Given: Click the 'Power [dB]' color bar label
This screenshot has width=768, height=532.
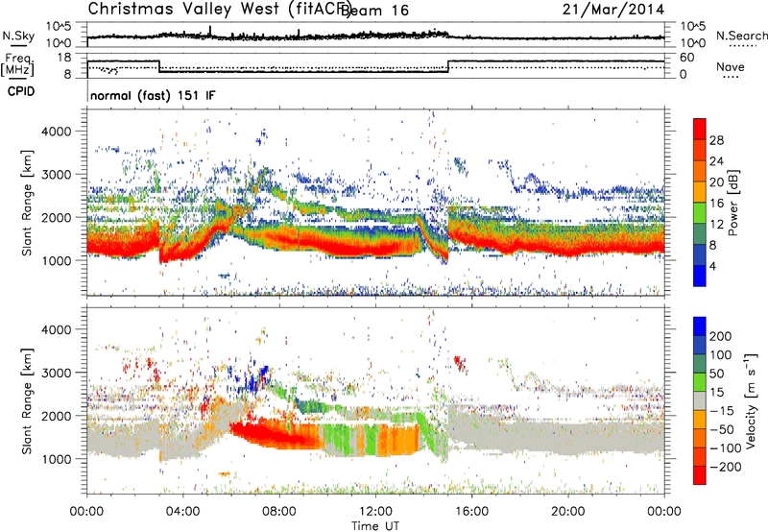Looking at the screenshot, I should pos(732,203).
